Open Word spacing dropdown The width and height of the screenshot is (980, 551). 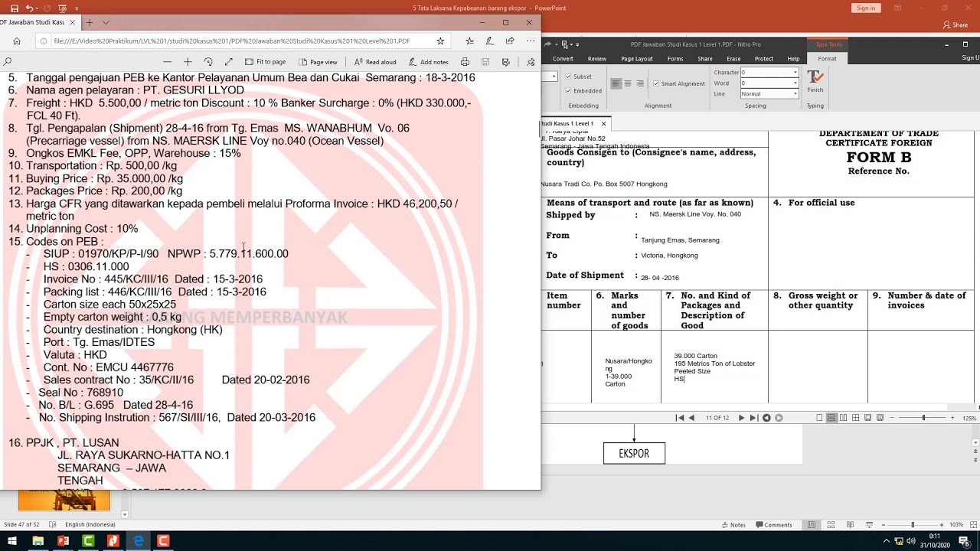click(795, 83)
